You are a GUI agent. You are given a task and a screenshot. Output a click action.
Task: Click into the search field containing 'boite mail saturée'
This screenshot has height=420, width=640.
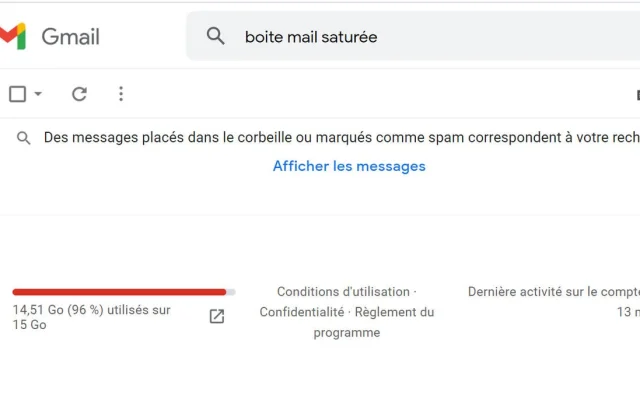pos(413,36)
